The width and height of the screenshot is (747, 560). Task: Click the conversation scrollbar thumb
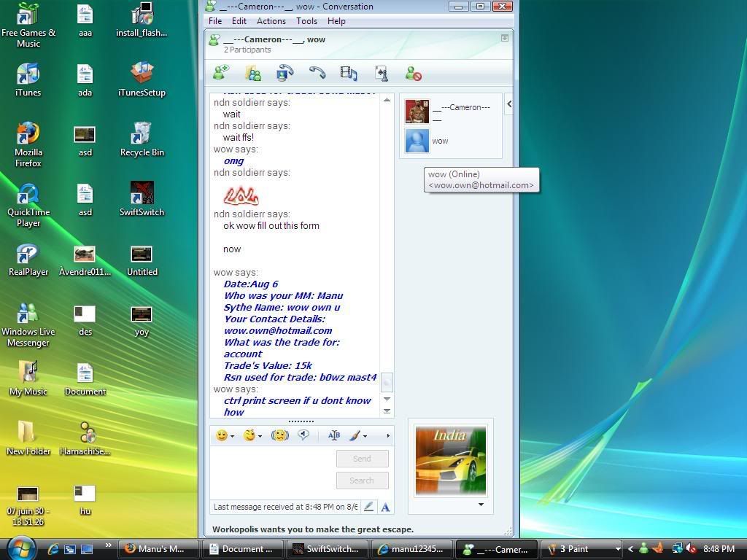387,382
